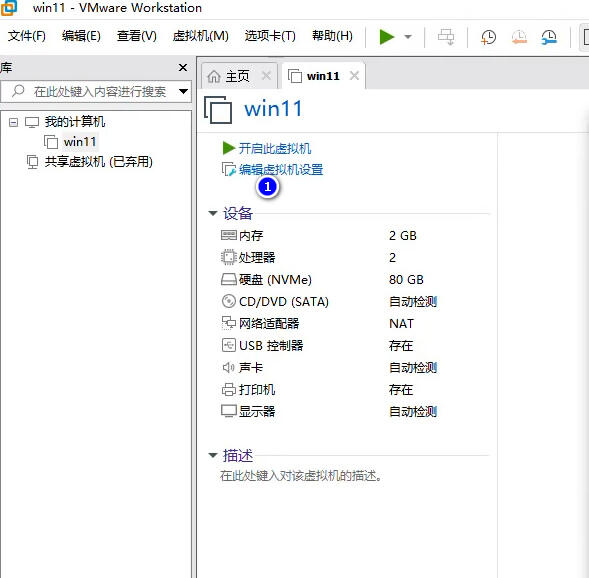Click the wrench icon beside 编辑虚拟机设置

click(x=229, y=169)
